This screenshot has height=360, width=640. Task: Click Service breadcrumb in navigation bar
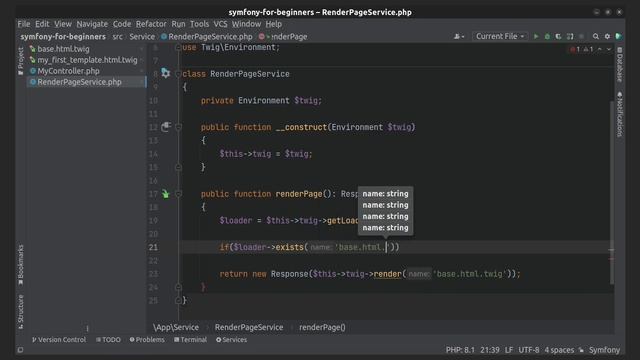[142, 37]
